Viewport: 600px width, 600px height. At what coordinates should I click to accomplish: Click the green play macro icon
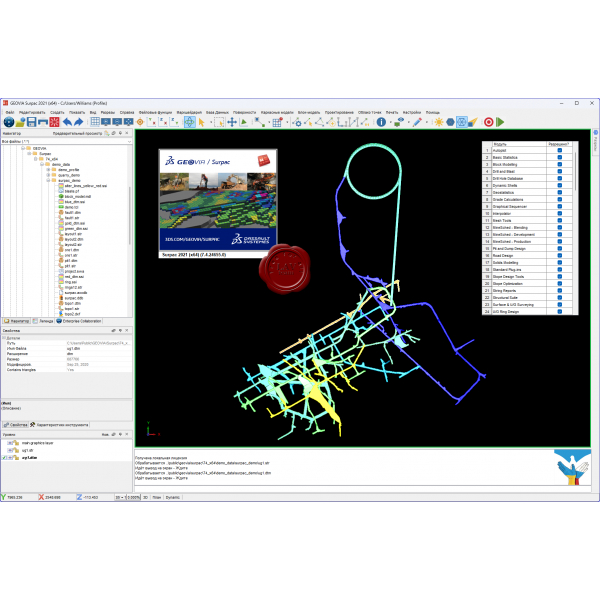click(500, 122)
